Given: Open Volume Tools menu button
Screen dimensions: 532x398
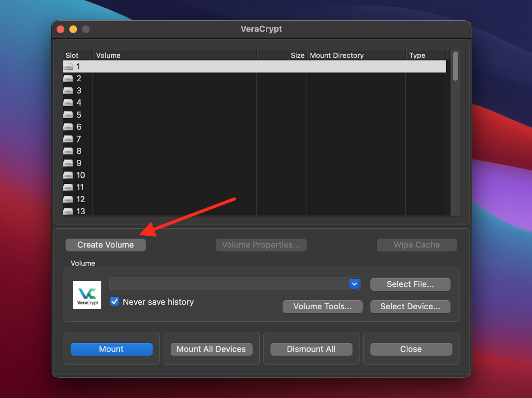Looking at the screenshot, I should [323, 307].
